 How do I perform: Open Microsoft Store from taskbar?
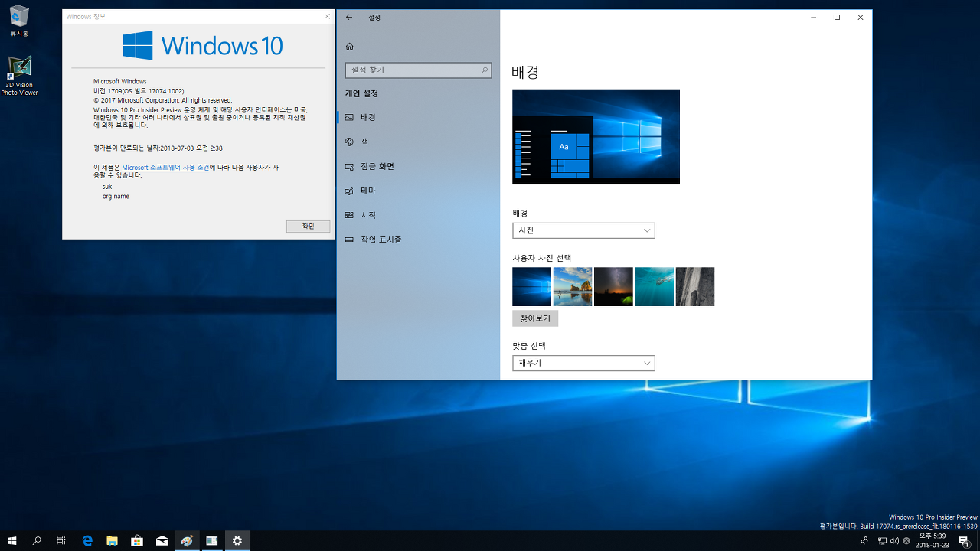137,540
